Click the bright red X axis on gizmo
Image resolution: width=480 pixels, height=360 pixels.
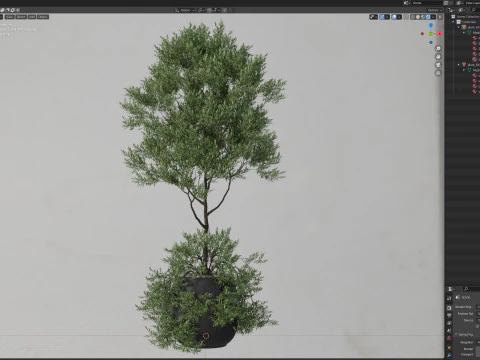click(440, 34)
